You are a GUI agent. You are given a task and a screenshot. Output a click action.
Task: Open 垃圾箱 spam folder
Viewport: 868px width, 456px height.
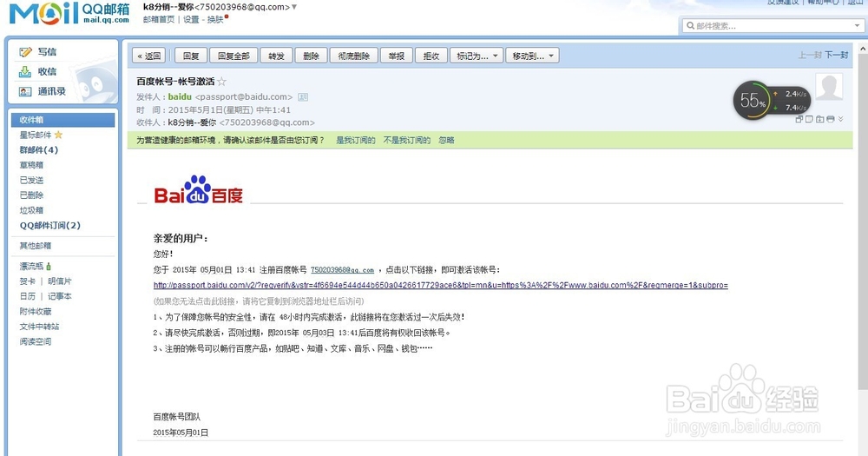coord(31,210)
